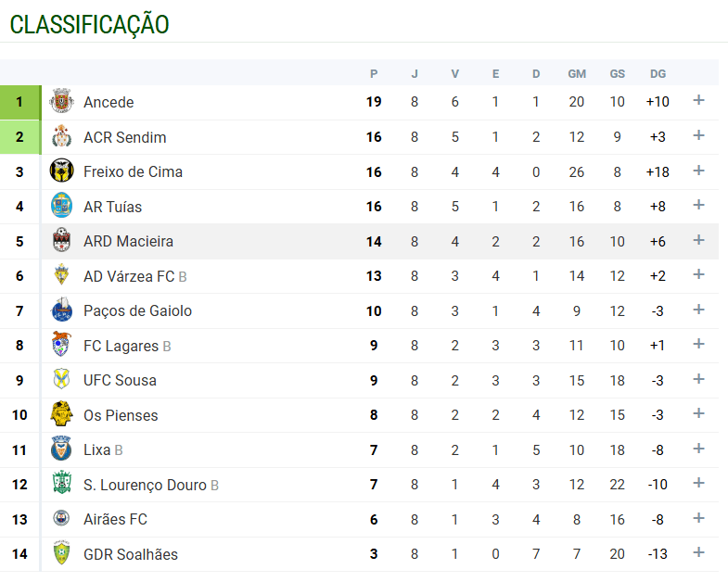Click the Ancede club crest icon
The height and width of the screenshot is (582, 728).
click(61, 102)
